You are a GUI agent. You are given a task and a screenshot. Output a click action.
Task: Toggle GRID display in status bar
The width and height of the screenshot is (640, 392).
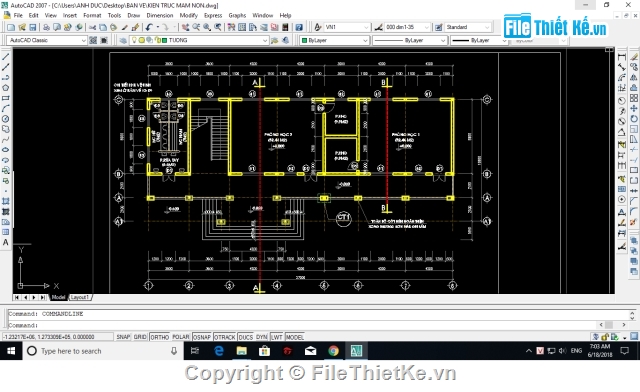140,337
